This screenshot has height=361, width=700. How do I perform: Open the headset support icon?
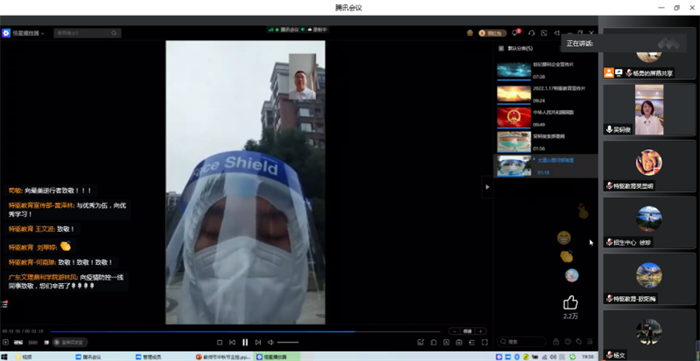531,33
